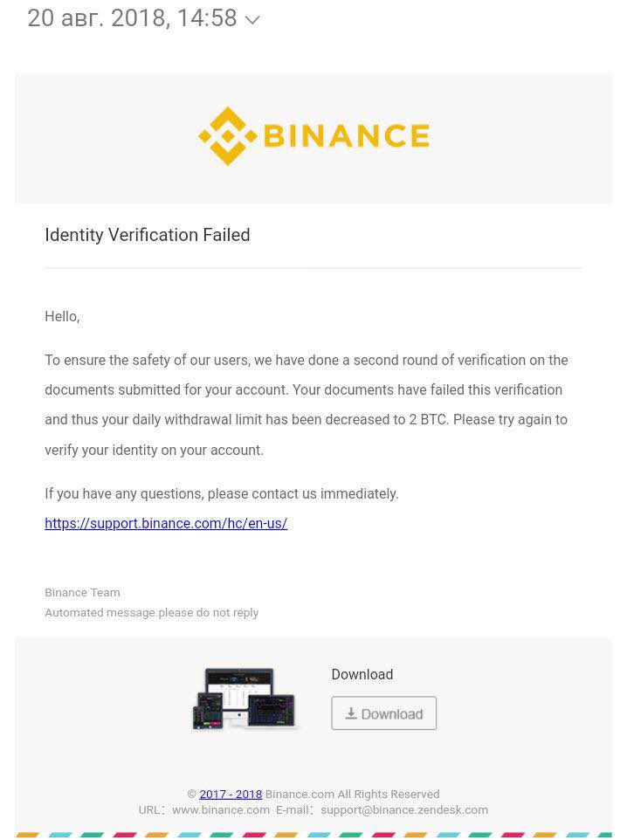Image resolution: width=627 pixels, height=840 pixels.
Task: Open the 2017 - 2018 copyright link
Action: tap(231, 794)
